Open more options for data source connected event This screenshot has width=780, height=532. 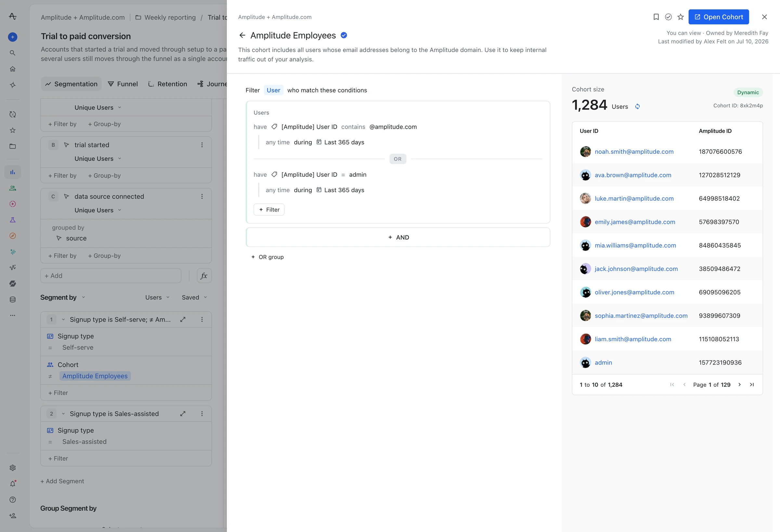[202, 196]
